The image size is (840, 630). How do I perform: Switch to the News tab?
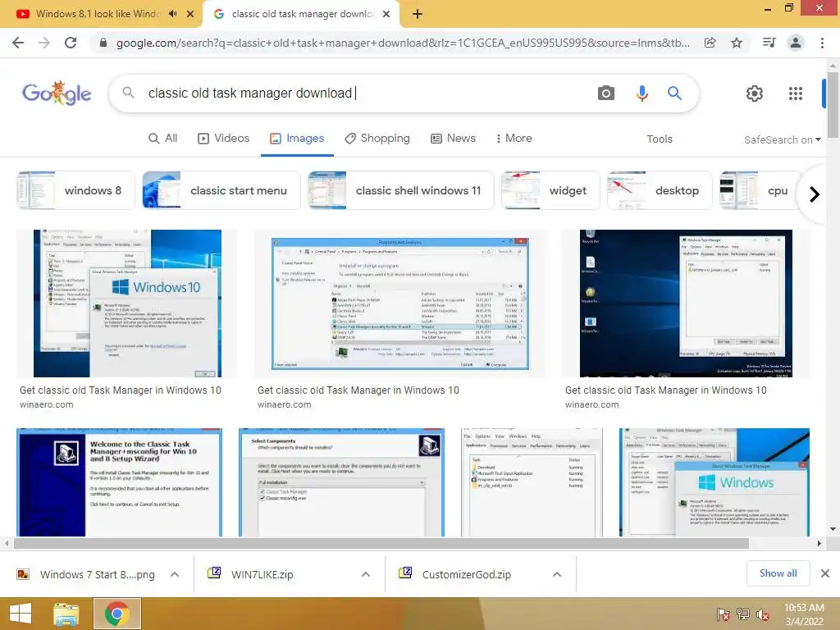[453, 138]
